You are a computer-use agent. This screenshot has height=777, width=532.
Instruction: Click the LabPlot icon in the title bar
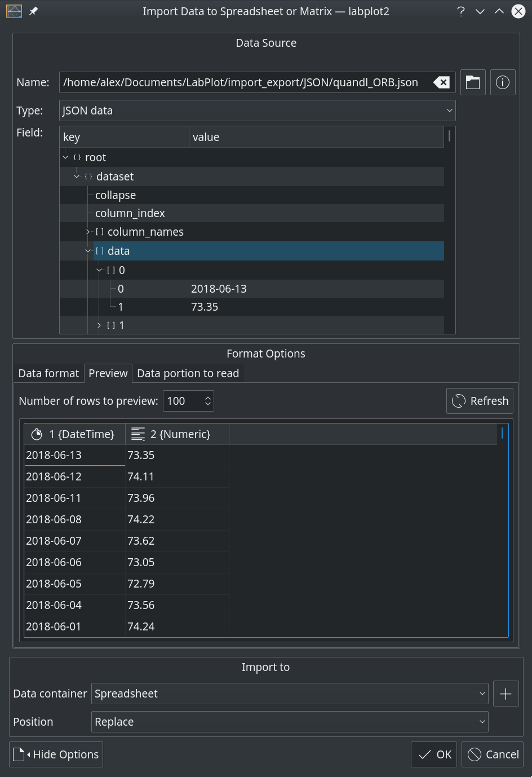[14, 11]
